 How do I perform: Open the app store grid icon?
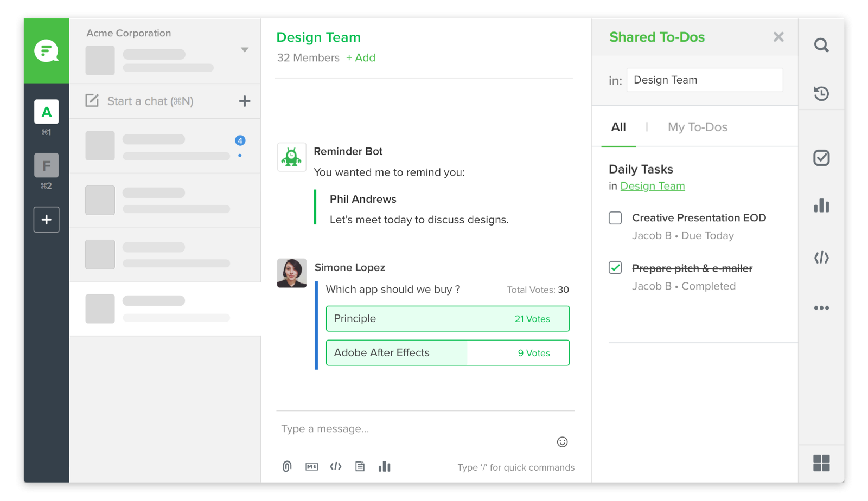click(x=821, y=463)
